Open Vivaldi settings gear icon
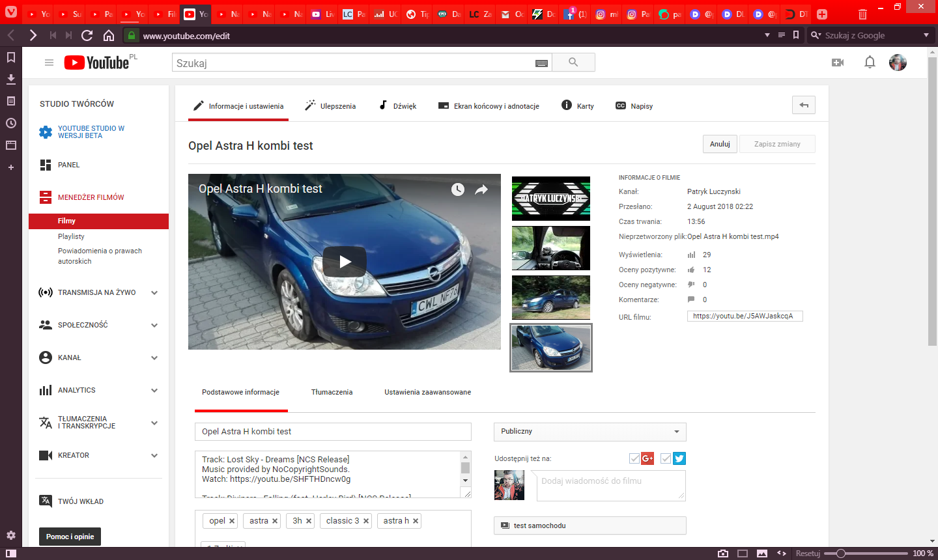 click(11, 535)
